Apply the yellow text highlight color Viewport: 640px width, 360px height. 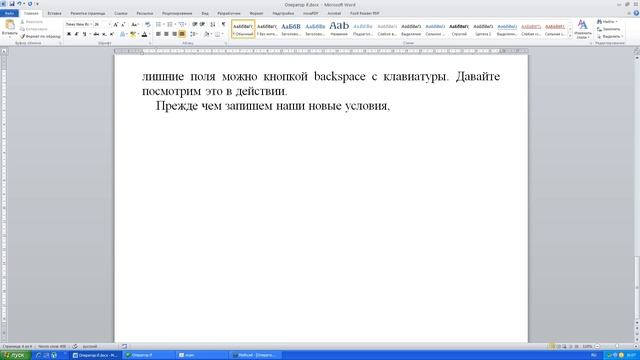pos(133,34)
